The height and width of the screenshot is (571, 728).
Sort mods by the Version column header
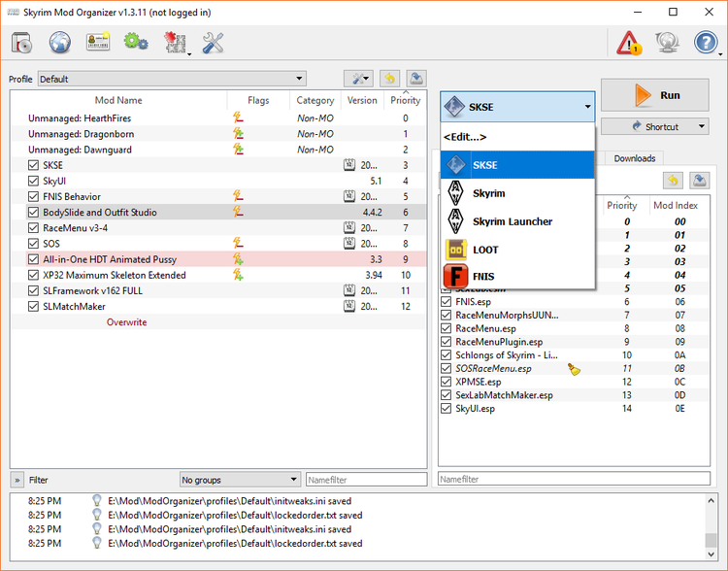point(362,100)
